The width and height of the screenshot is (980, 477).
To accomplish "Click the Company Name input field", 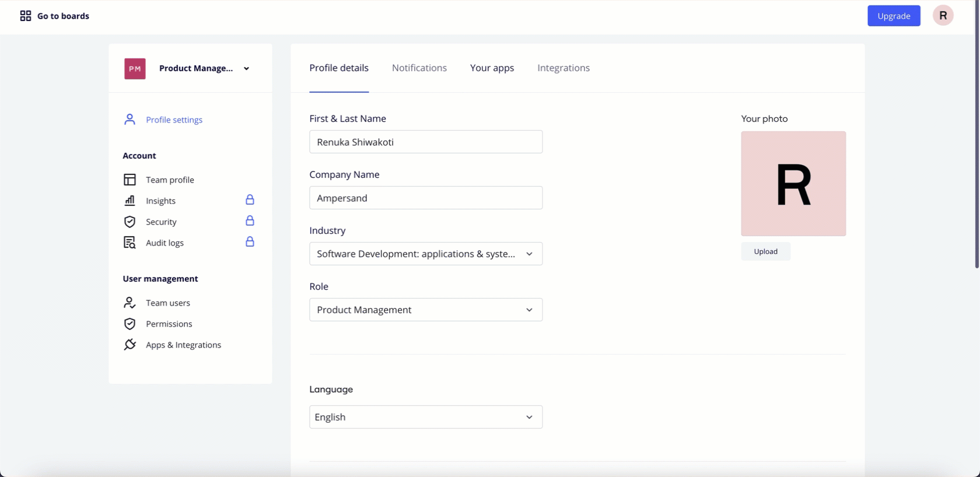I will click(x=426, y=198).
